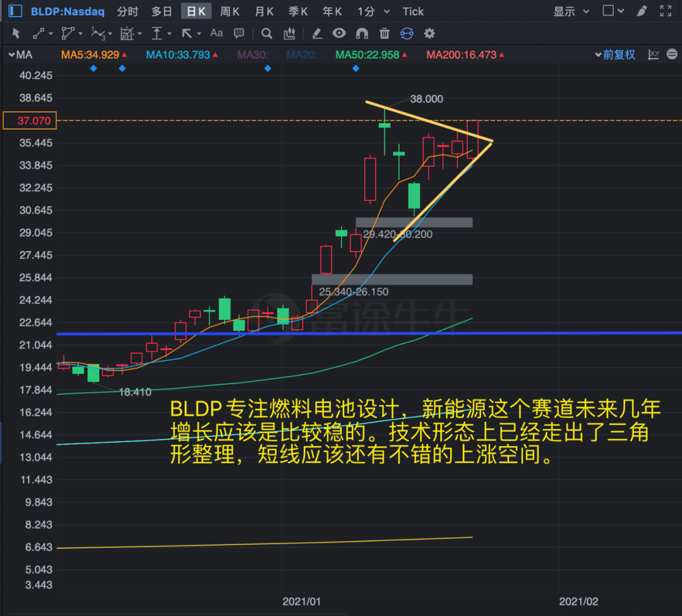The height and width of the screenshot is (616, 682).
Task: Click the 18.410 low price annotation
Action: point(135,392)
